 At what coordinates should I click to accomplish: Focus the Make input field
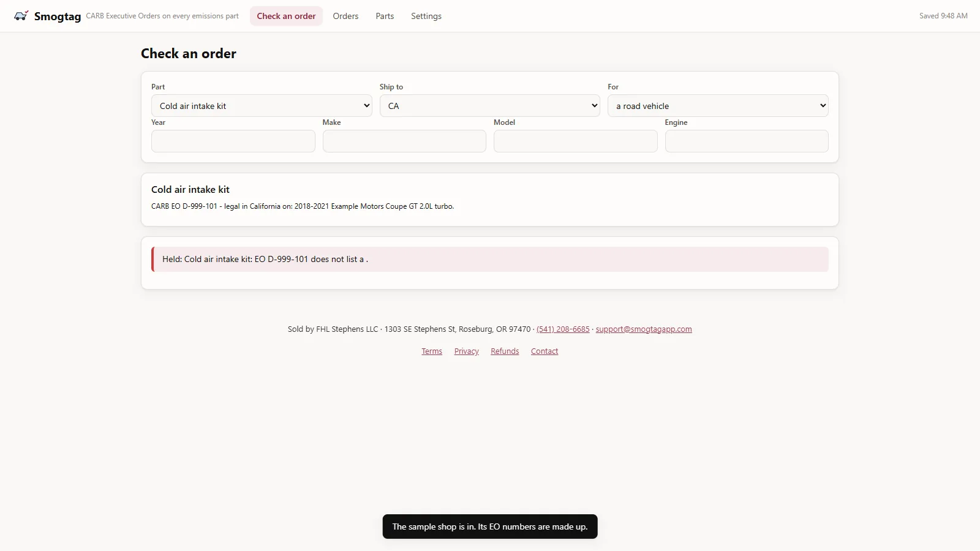click(404, 141)
